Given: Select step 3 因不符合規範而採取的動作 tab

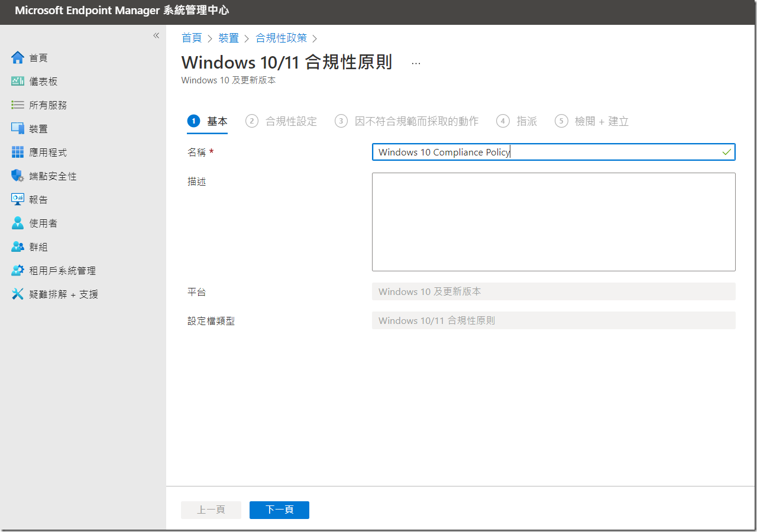Looking at the screenshot, I should 407,121.
